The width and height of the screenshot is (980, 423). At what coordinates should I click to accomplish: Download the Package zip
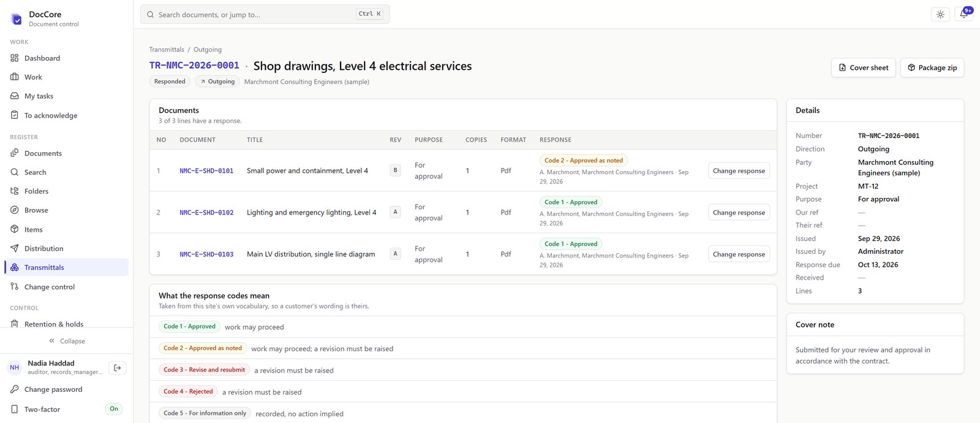click(x=932, y=67)
